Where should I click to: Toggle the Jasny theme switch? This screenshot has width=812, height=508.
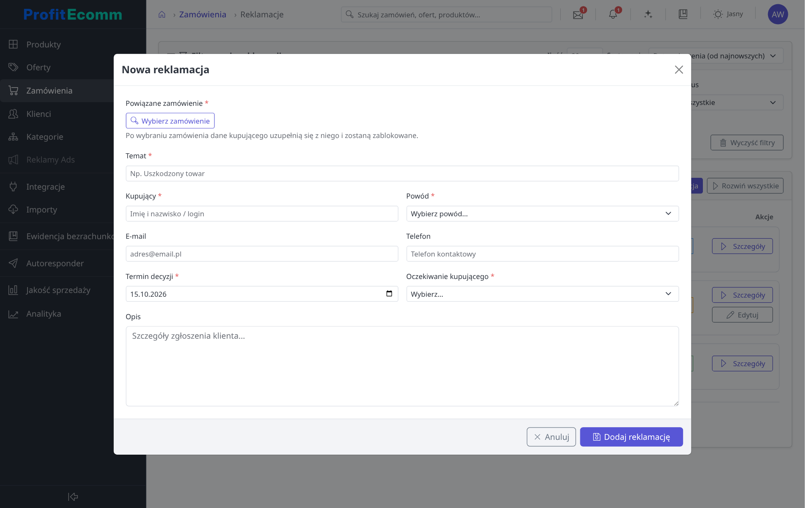click(728, 14)
